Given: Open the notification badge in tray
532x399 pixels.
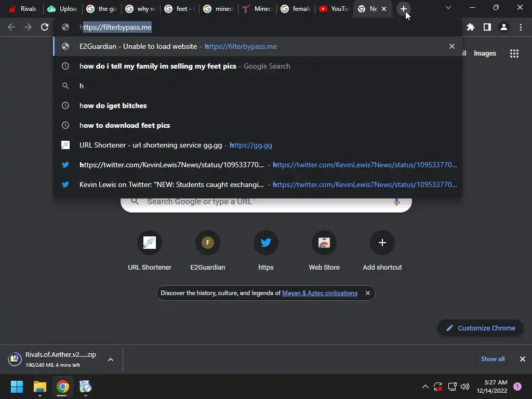Looking at the screenshot, I should point(517,387).
